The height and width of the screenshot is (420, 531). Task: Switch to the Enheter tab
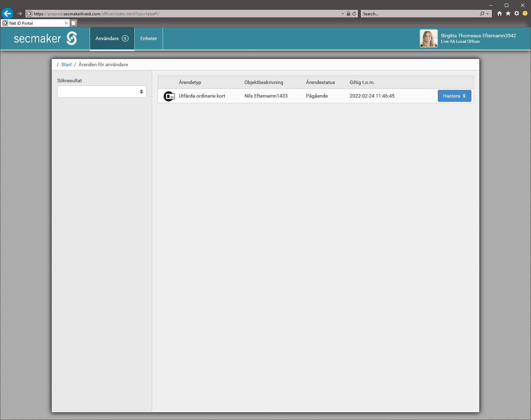[149, 38]
